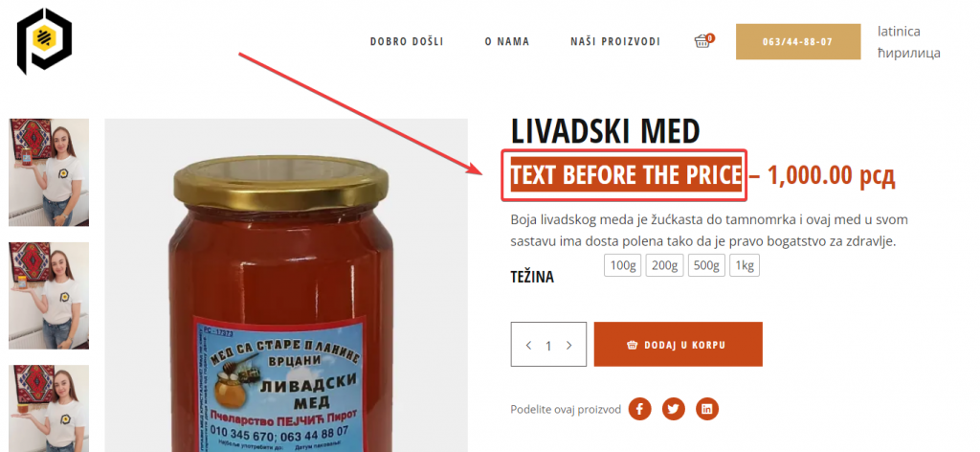Open the DOBRO DOŠLI menu item
Screen dimensions: 980x452
tap(407, 42)
